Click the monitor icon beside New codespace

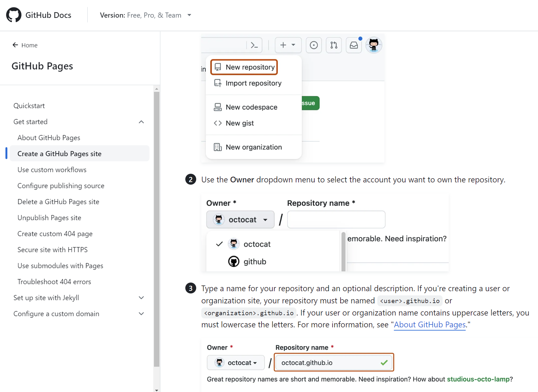pyautogui.click(x=218, y=107)
